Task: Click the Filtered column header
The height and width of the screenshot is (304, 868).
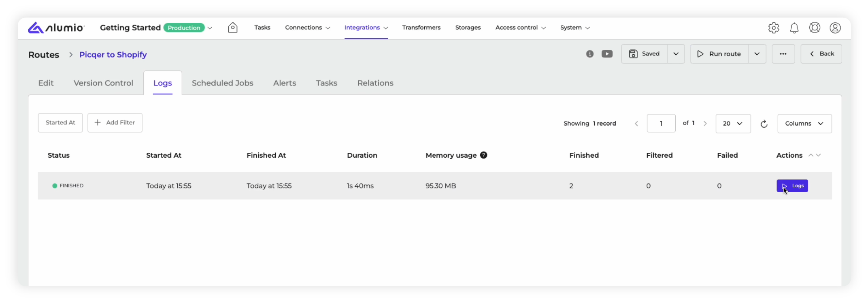Action: point(659,155)
